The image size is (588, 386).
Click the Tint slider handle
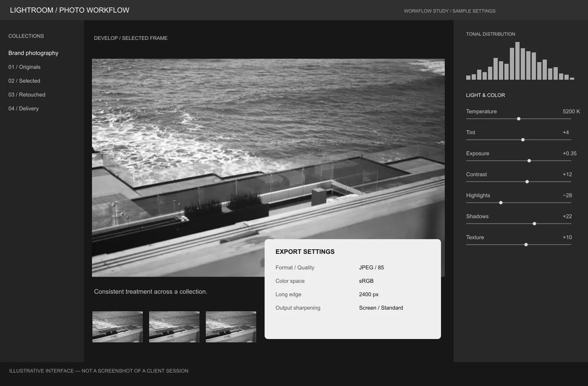[523, 140]
